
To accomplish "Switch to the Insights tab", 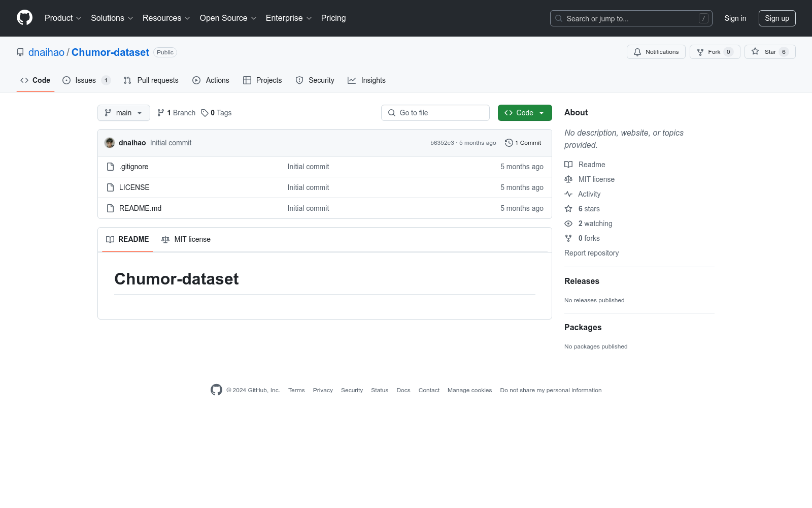I will click(366, 80).
